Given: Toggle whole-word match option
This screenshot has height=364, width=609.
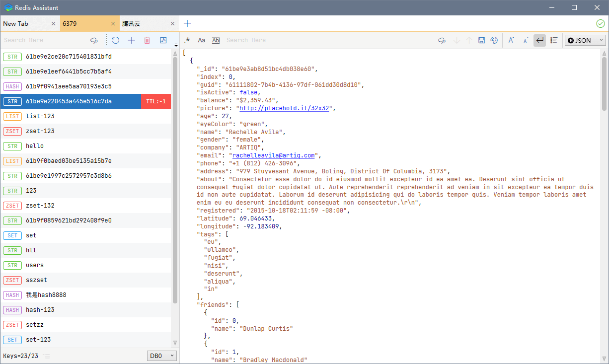Looking at the screenshot, I should (x=216, y=40).
